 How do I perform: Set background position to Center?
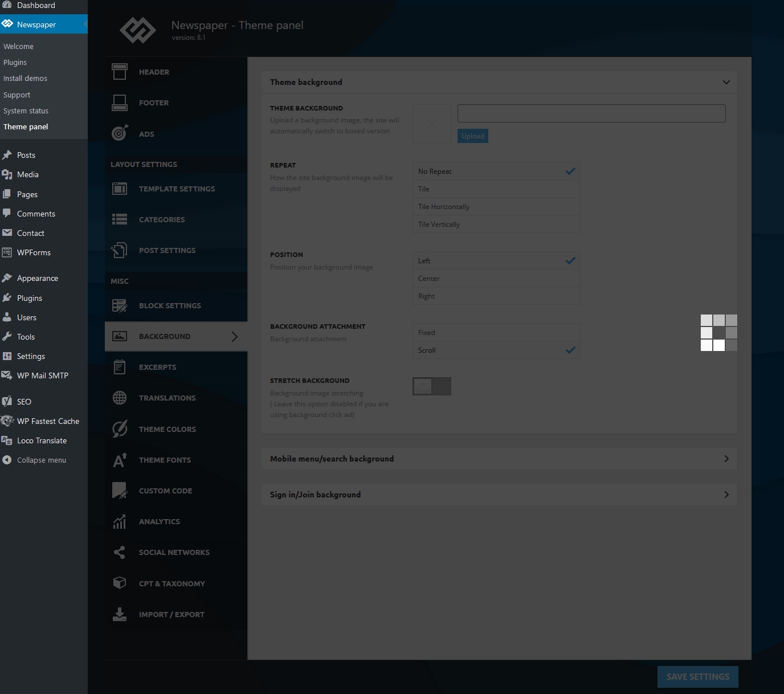[496, 278]
